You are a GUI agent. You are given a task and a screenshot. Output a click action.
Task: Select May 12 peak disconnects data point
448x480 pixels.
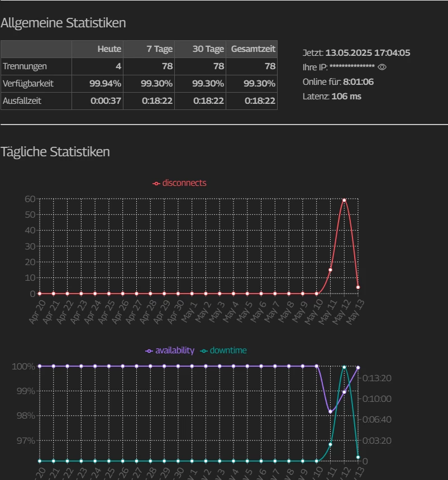(x=344, y=200)
